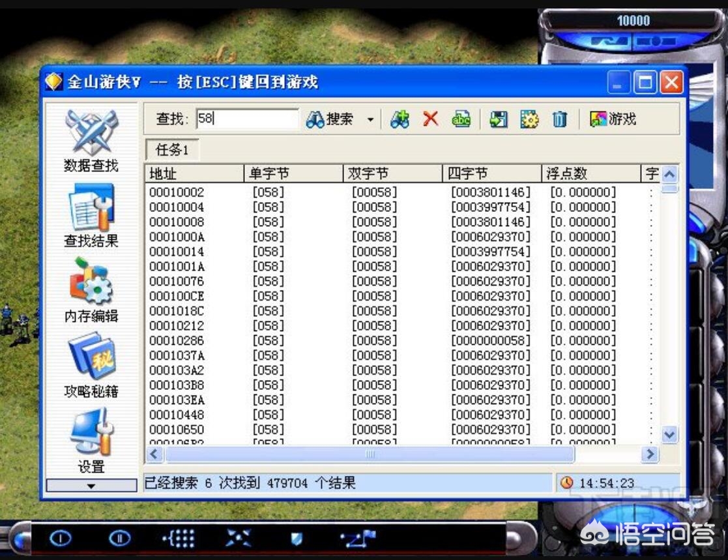Click the 双字节 double-byte column header
The height and width of the screenshot is (560, 728).
(393, 173)
